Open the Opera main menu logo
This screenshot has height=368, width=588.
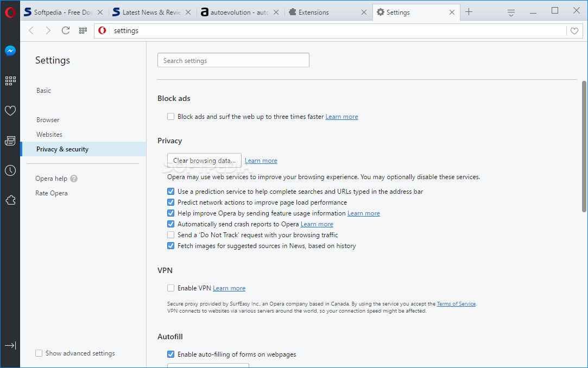pyautogui.click(x=10, y=12)
